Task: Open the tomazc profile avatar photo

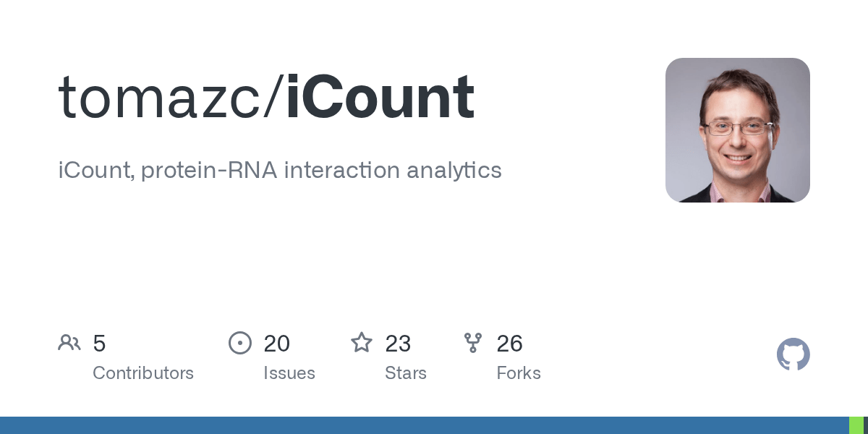Action: pyautogui.click(x=738, y=130)
